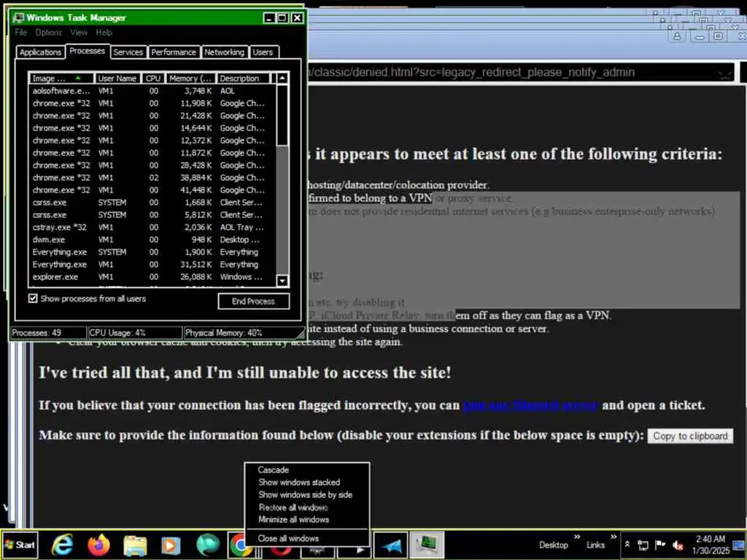
Task: Choose Minimize all windows
Action: (306, 519)
